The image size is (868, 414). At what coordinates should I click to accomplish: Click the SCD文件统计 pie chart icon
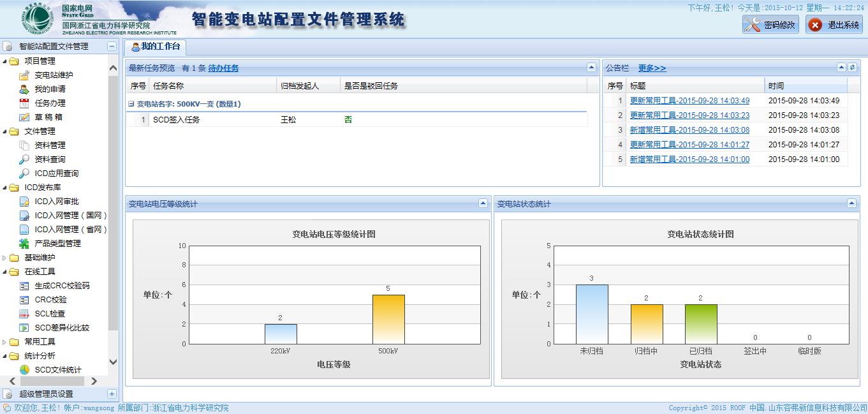coord(24,370)
